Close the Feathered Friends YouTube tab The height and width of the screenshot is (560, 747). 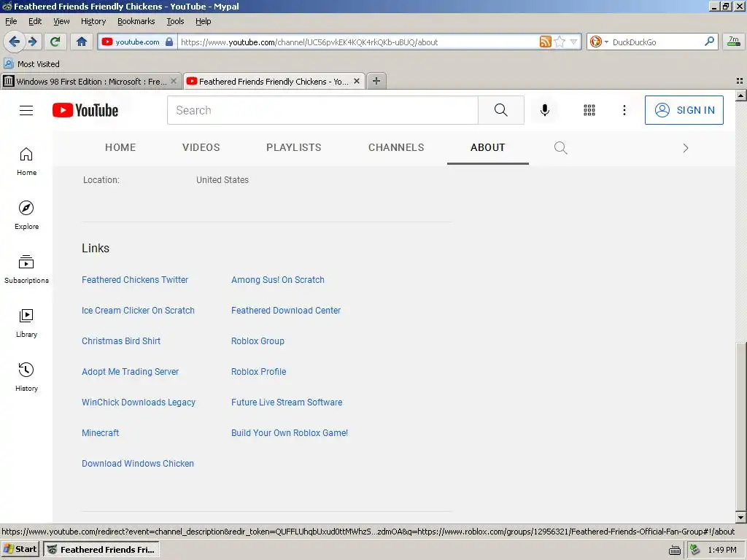point(356,81)
